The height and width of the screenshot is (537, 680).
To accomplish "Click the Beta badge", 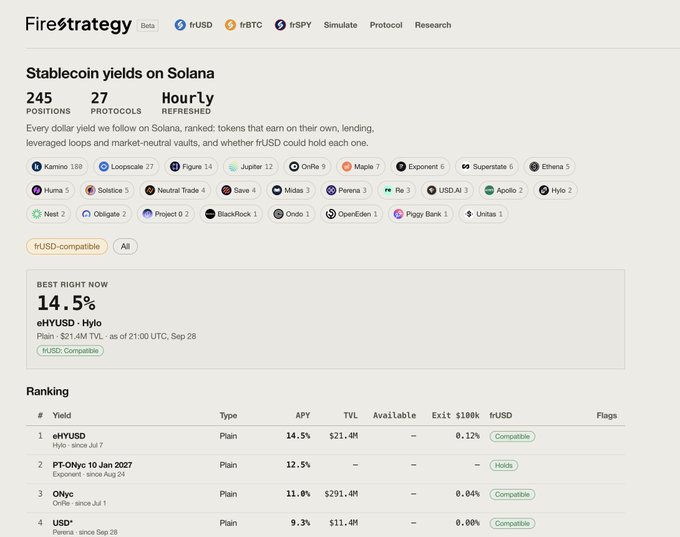I will point(147,26).
